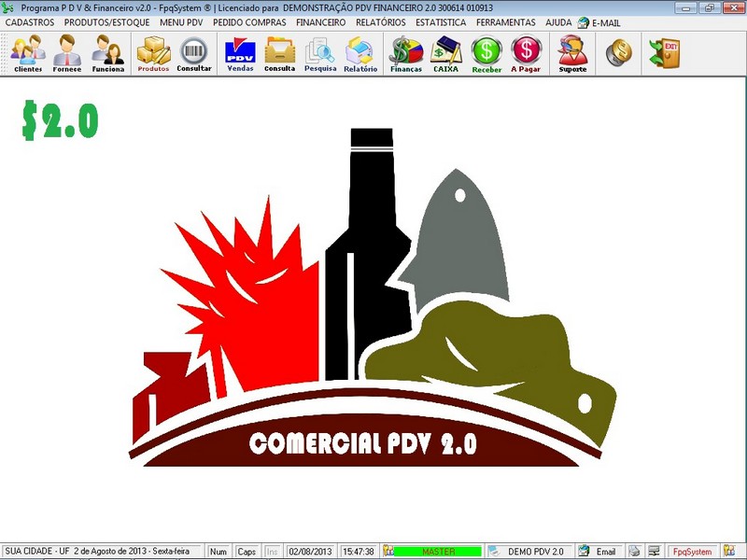Open the RELATÓRIOS menu
Viewport: 747px width, 560px height.
(381, 22)
